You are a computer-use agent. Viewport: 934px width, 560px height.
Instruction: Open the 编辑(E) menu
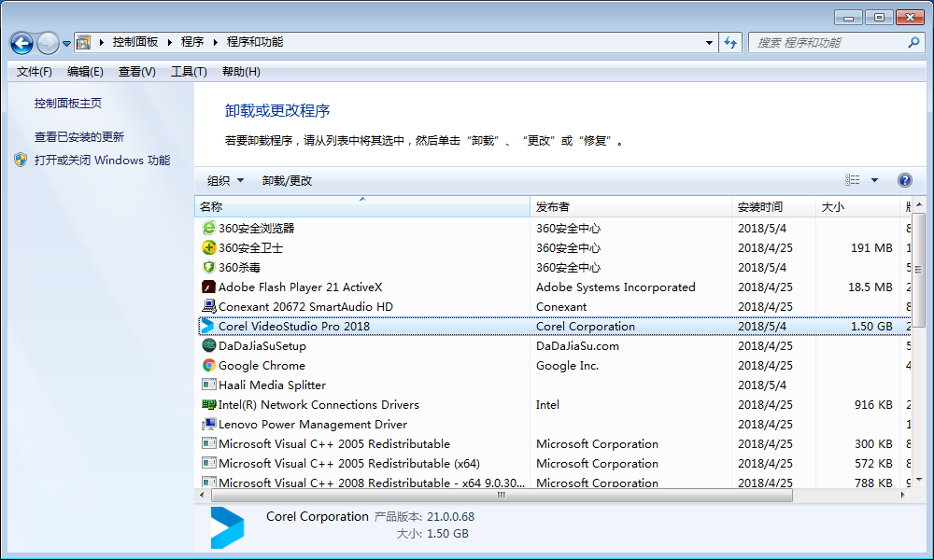[x=85, y=72]
